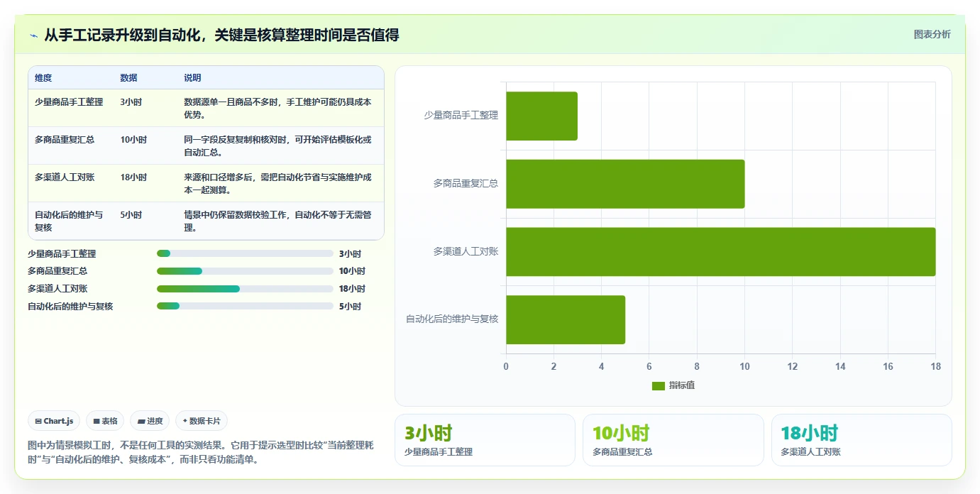
Task: Click the 数据 column header
Action: [x=129, y=78]
